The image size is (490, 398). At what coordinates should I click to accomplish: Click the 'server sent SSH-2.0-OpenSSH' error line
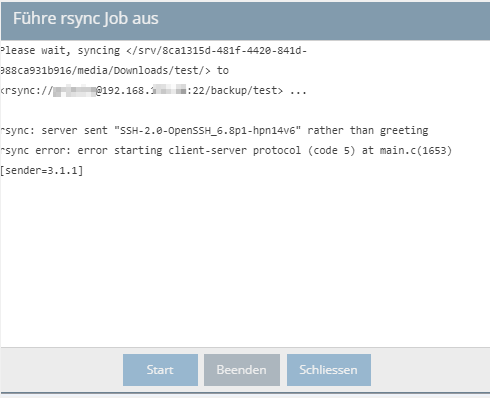[x=214, y=130]
